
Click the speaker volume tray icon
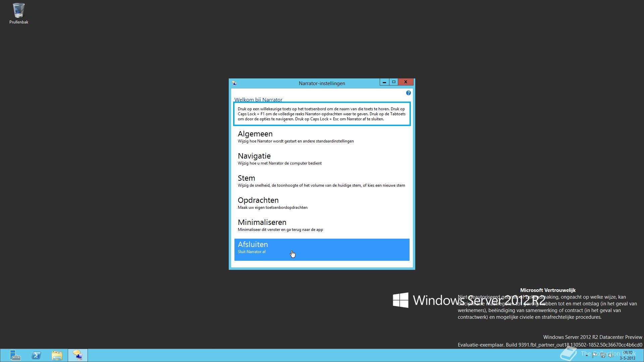(611, 355)
